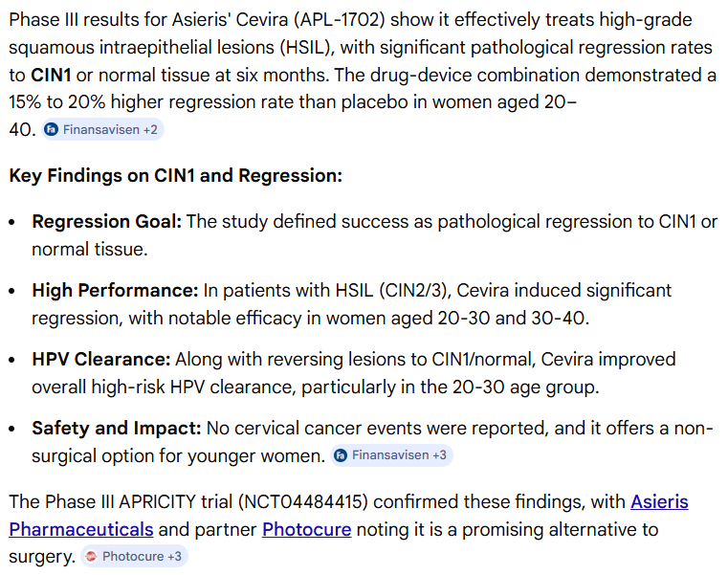Click the "Key Findings on CIN1 and Regression" heading

click(x=175, y=176)
